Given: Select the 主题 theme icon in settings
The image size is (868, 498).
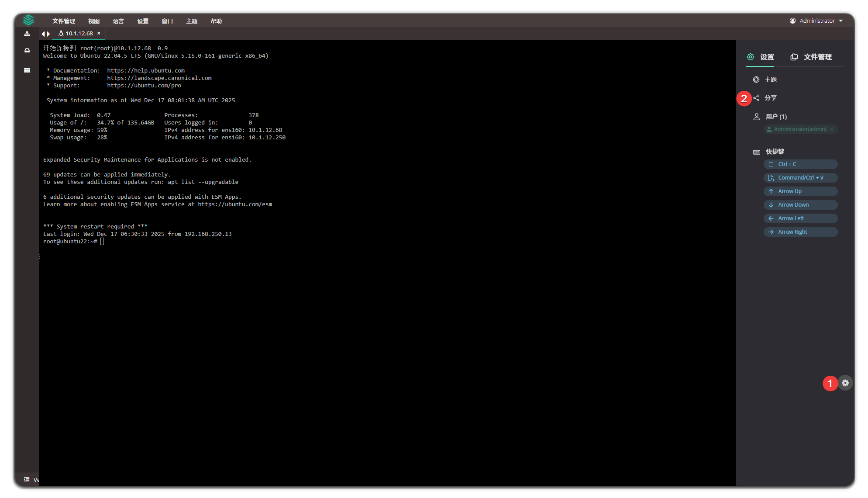Looking at the screenshot, I should [x=756, y=80].
